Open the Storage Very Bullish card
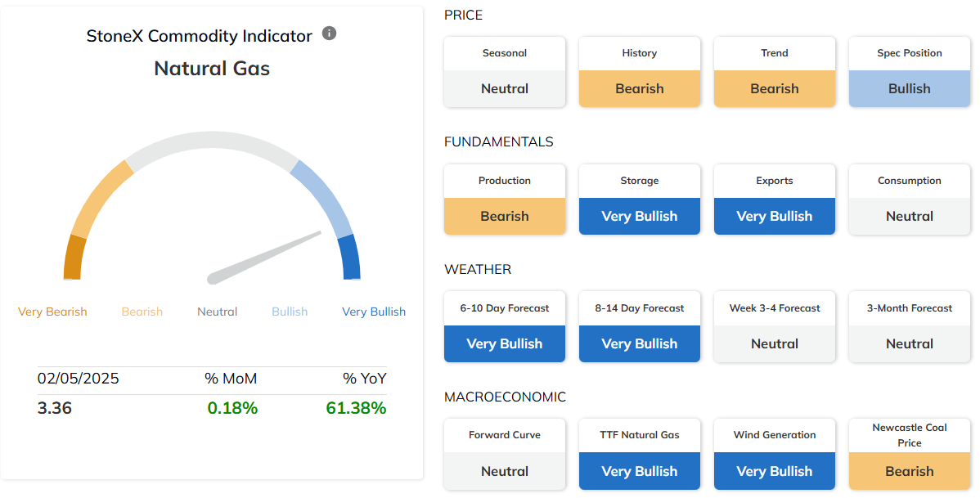 tap(640, 200)
